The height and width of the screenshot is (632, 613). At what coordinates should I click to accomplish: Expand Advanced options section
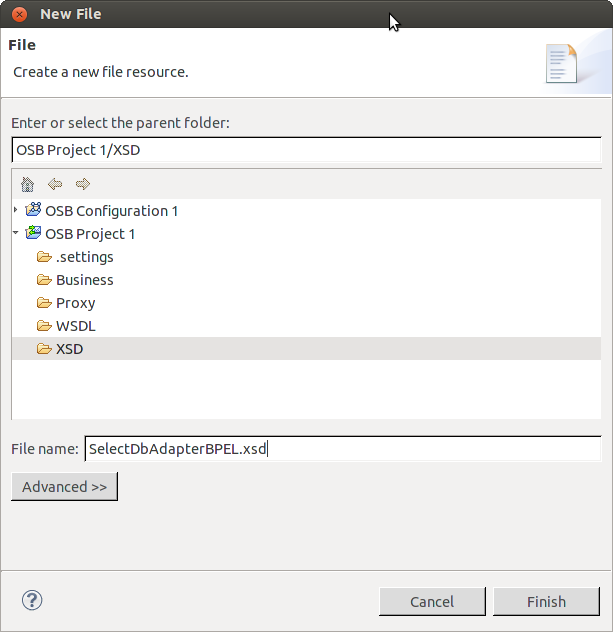tap(64, 487)
